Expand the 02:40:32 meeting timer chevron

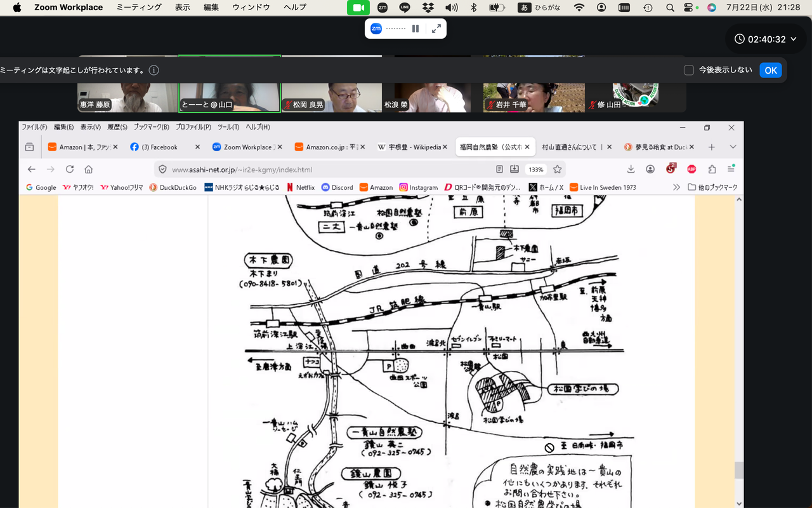click(x=793, y=39)
